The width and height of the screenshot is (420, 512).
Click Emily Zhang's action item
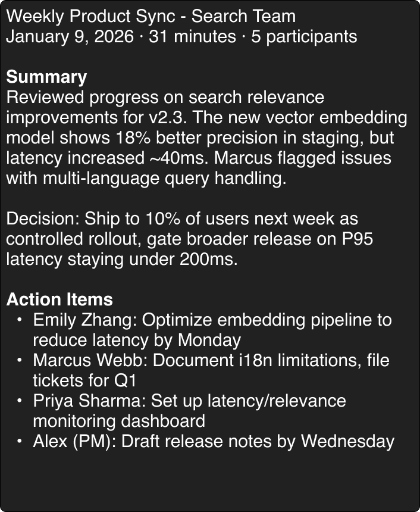tap(212, 320)
